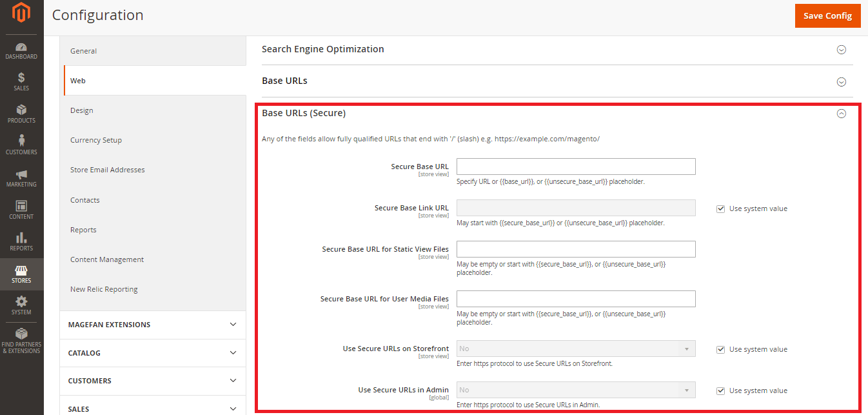Open the Store Email Addresses link
Image resolution: width=868 pixels, height=415 pixels.
[107, 170]
